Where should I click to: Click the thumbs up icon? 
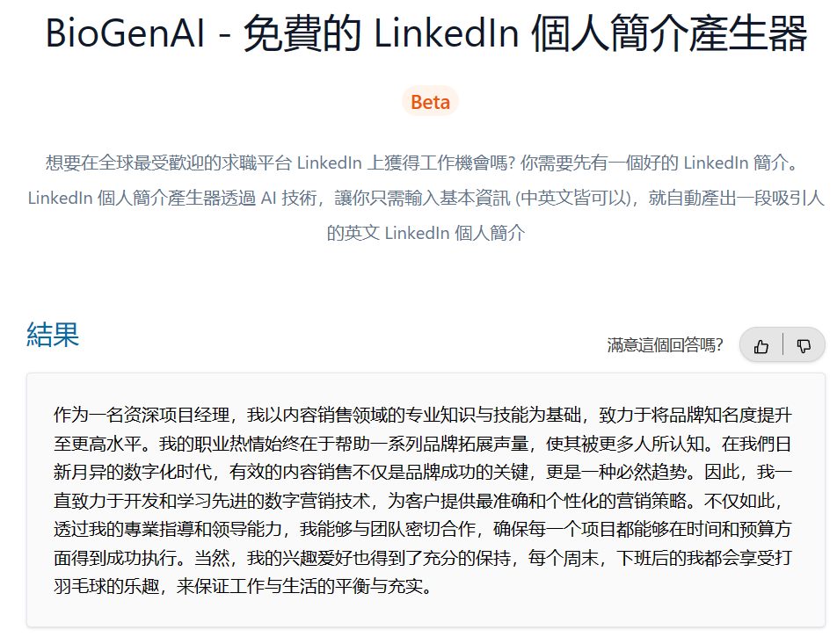tap(761, 346)
